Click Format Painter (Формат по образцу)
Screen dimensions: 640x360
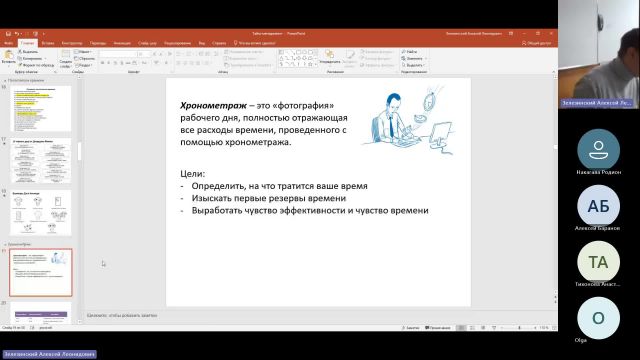pyautogui.click(x=36, y=65)
